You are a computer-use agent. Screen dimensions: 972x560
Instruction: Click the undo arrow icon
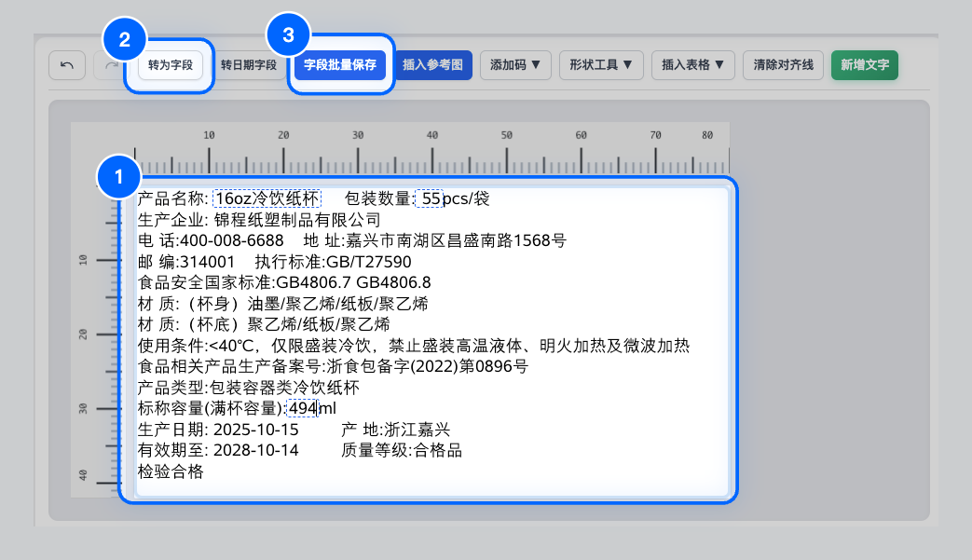66,65
